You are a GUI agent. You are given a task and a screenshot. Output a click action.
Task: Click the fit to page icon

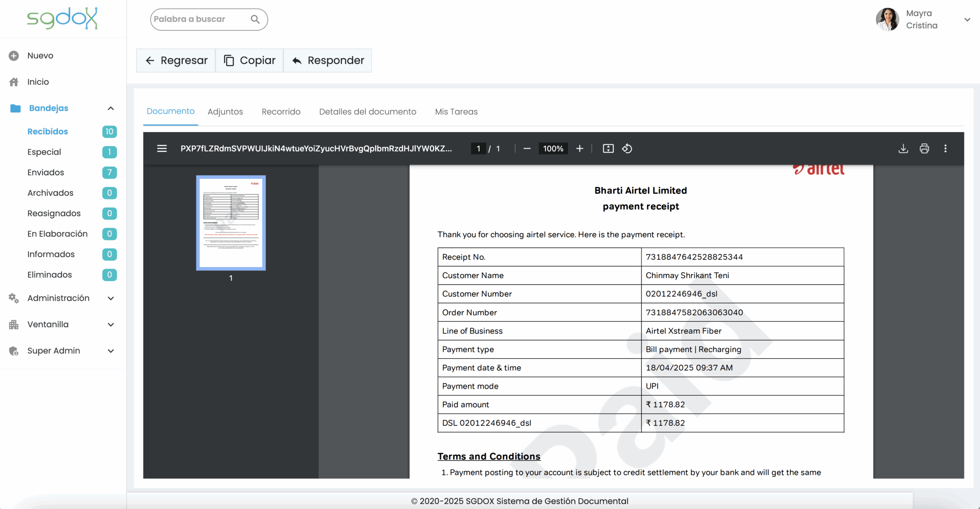click(608, 148)
